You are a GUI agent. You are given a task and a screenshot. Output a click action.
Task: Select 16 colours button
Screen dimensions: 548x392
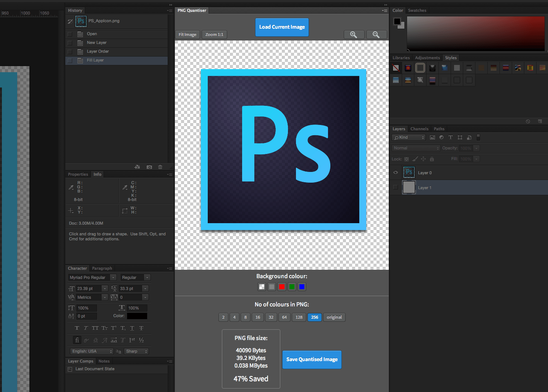[x=258, y=317]
